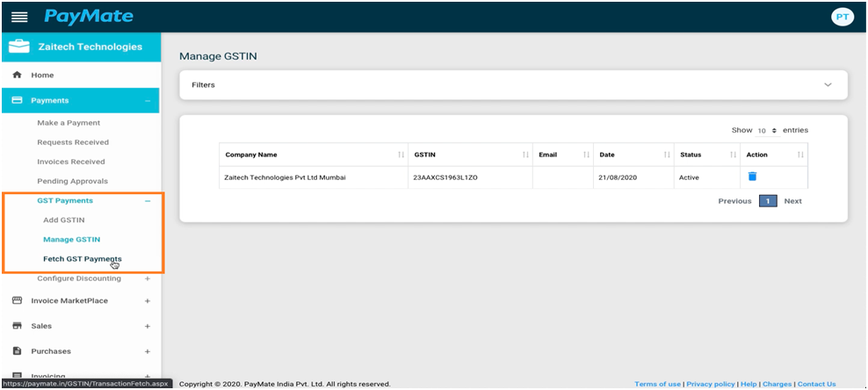Sort table by GSTIN column arrows

click(x=525, y=155)
